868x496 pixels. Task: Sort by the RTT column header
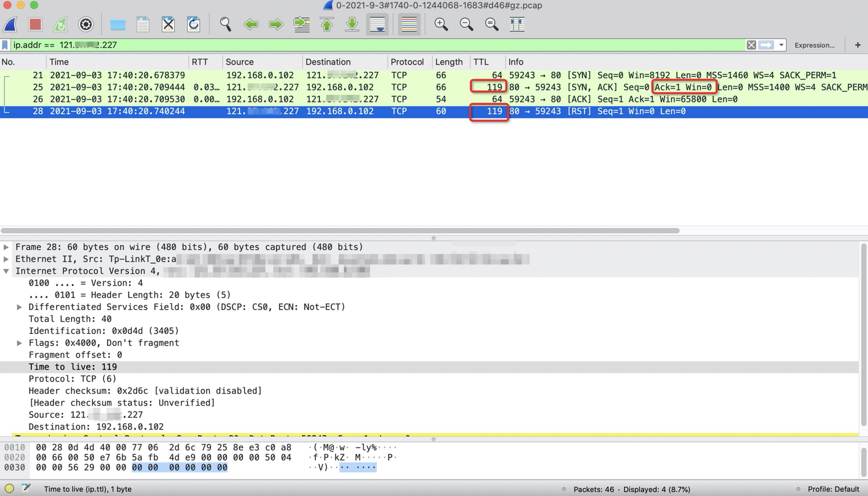tap(205, 62)
